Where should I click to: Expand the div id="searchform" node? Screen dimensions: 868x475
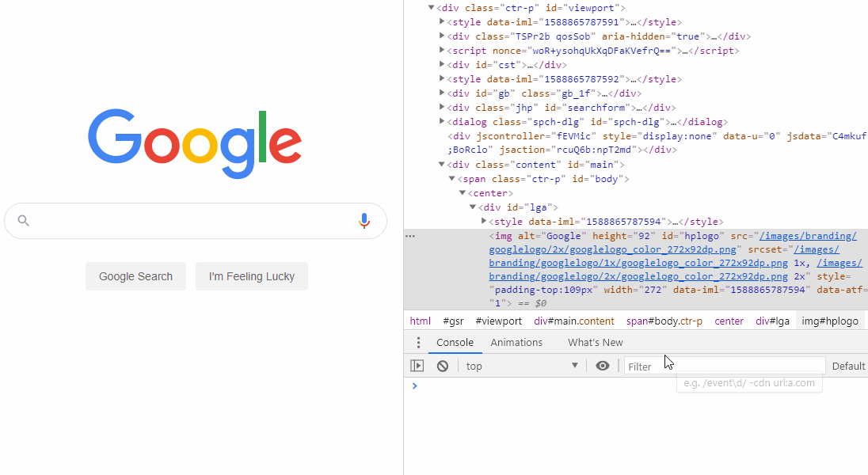pos(442,107)
